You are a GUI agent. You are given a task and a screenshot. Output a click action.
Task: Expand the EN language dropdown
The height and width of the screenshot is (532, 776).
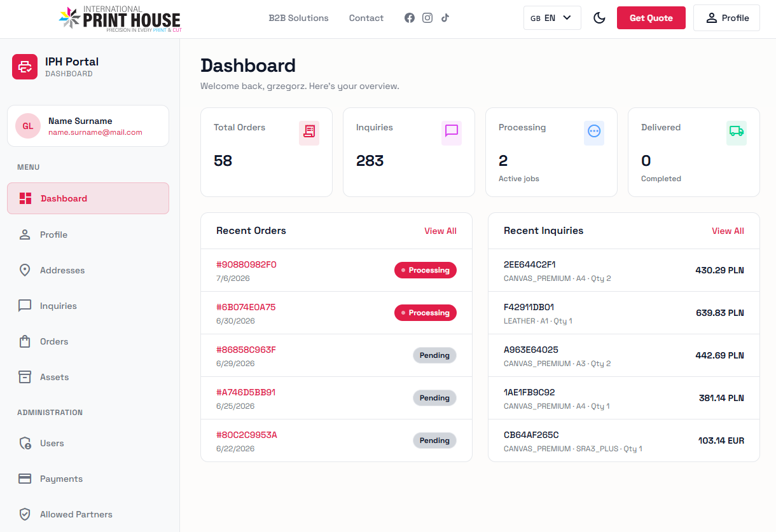click(552, 18)
